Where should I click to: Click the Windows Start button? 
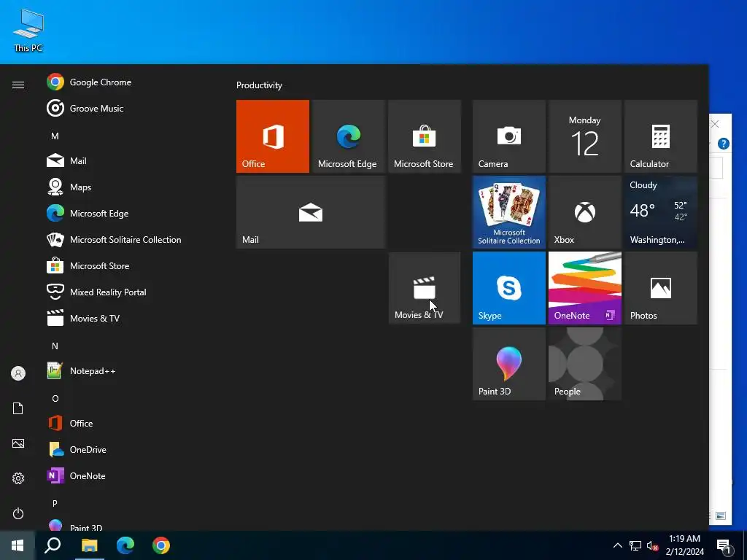[18, 545]
